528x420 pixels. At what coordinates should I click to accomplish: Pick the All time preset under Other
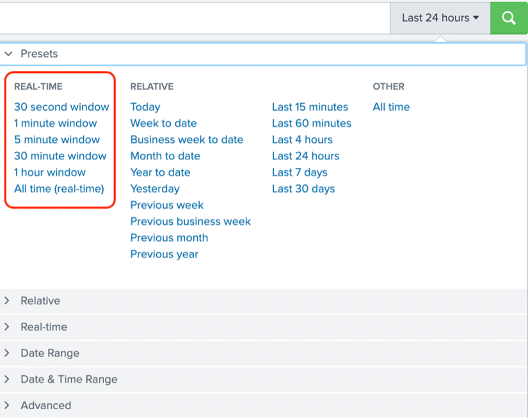pos(391,107)
